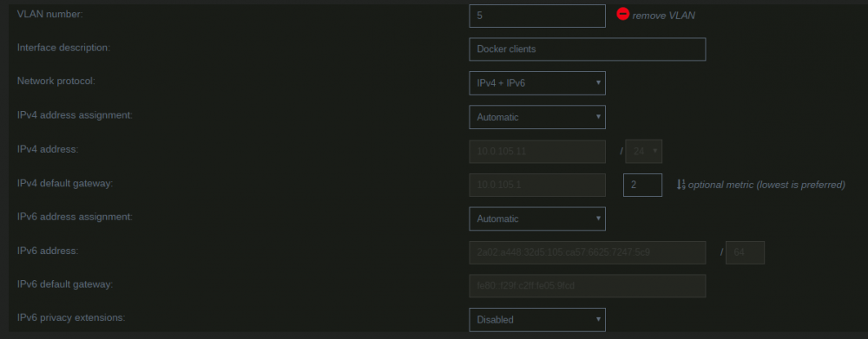Click the 'IPv6 address assignment:' label
Viewport: 868px width, 339px height.
tap(76, 216)
